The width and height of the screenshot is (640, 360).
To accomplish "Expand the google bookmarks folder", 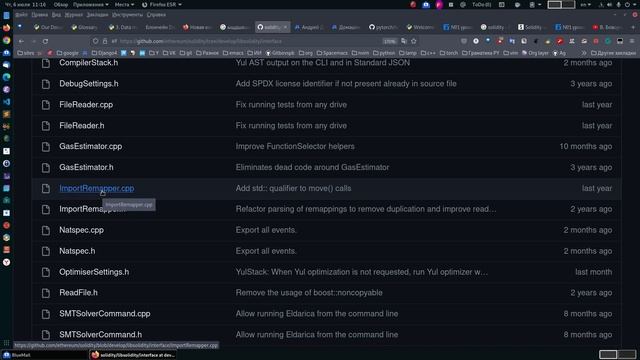I will coord(68,53).
